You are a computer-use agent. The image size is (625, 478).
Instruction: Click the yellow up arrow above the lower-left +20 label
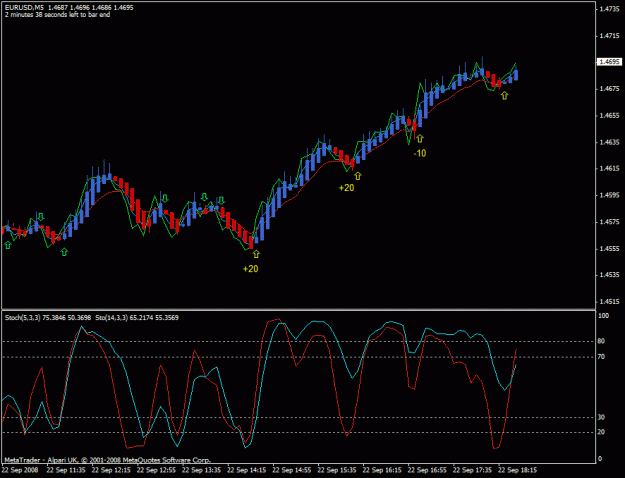pos(256,254)
